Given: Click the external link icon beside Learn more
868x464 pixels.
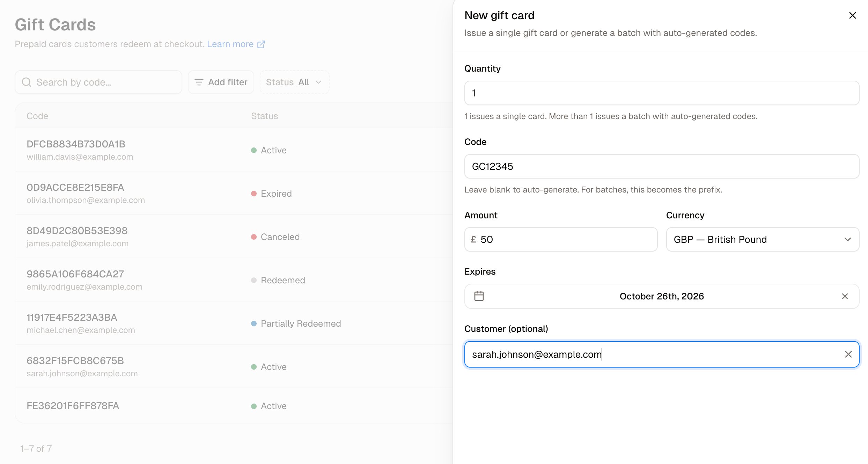Looking at the screenshot, I should click(261, 44).
